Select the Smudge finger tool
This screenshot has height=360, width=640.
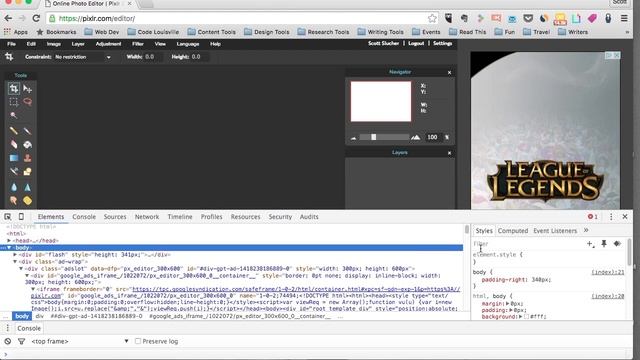pyautogui.click(x=14, y=201)
